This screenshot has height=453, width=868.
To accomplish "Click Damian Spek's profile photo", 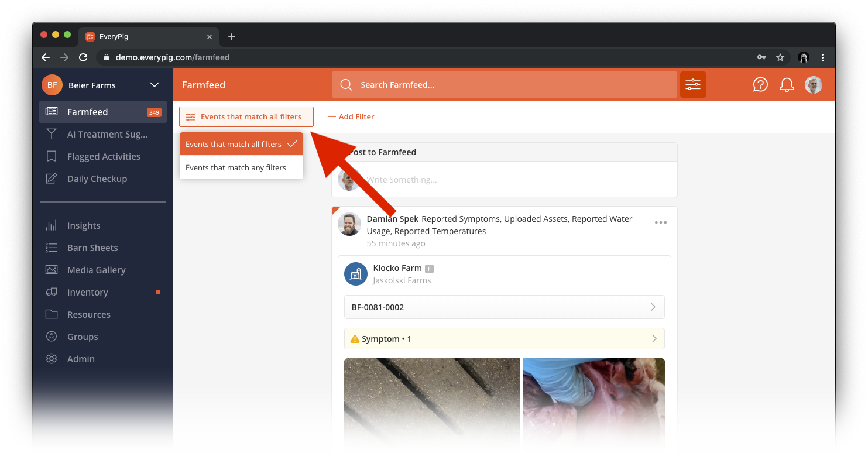I will pos(349,224).
